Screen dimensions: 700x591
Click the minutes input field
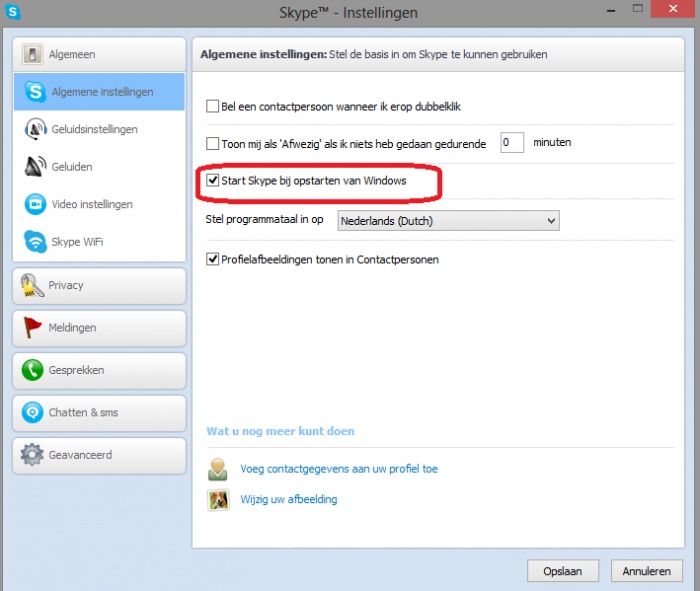pyautogui.click(x=512, y=142)
